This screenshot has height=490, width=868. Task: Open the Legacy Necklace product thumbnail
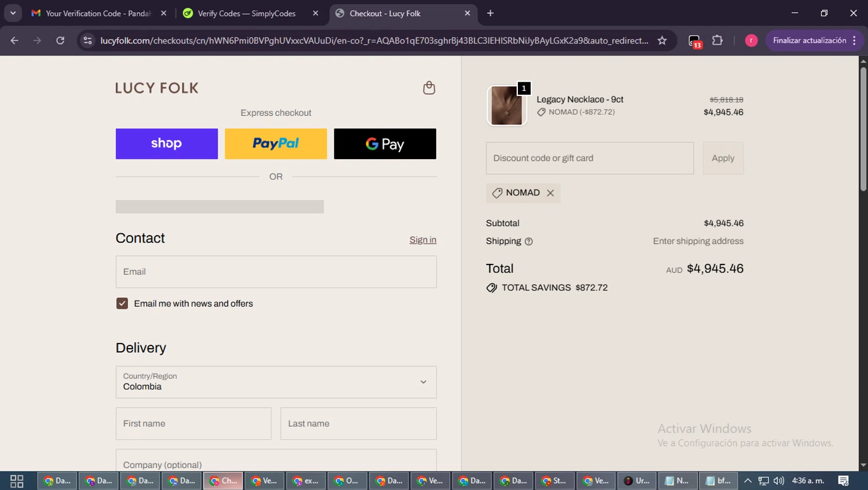coord(507,105)
